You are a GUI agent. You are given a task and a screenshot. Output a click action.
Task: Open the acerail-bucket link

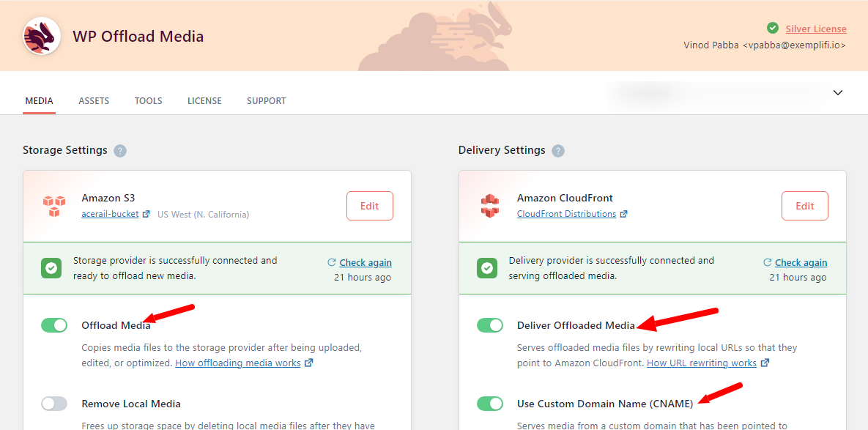tap(110, 214)
